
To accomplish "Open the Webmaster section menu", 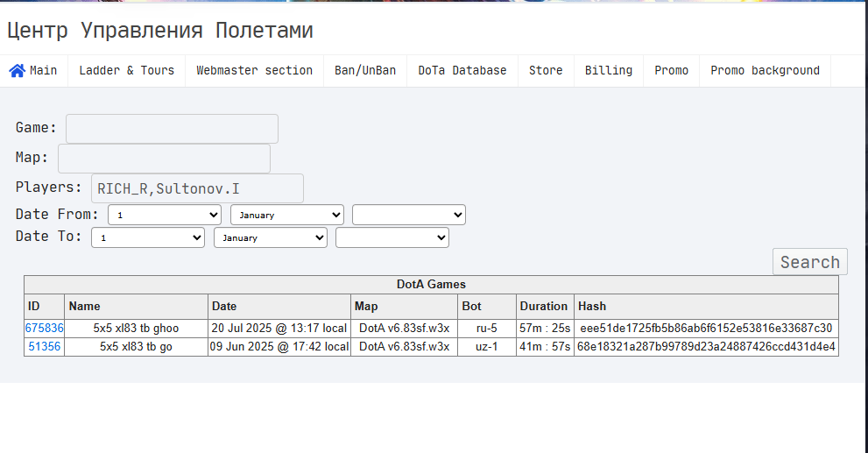I will click(255, 71).
